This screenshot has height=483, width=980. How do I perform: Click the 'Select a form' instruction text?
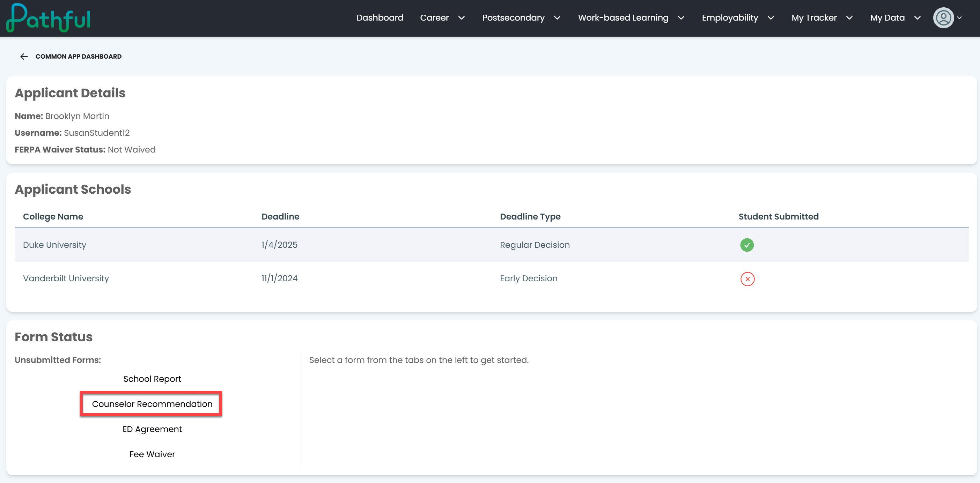click(419, 360)
